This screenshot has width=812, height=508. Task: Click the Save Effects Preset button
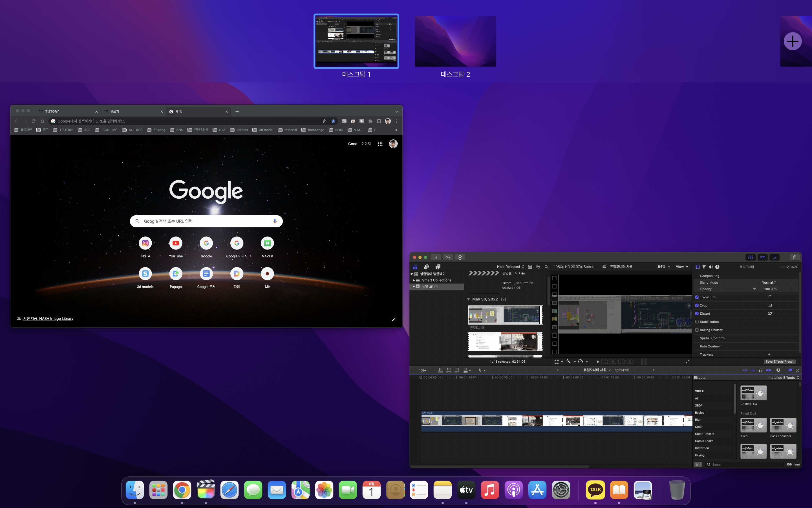[x=780, y=362]
